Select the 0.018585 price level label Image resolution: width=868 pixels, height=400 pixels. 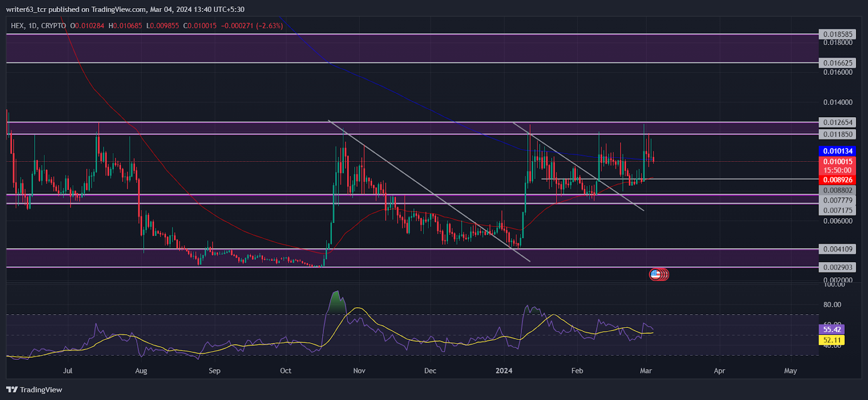(x=838, y=34)
